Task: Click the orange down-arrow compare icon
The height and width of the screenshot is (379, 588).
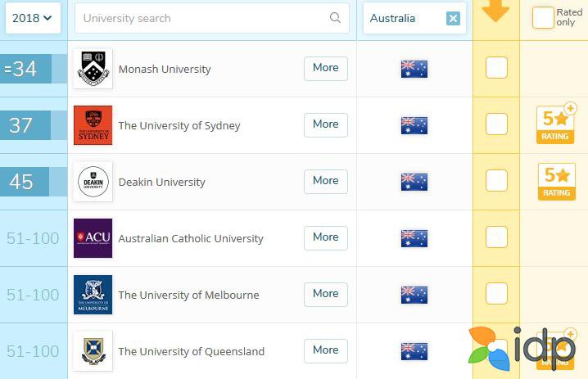Action: click(x=496, y=11)
